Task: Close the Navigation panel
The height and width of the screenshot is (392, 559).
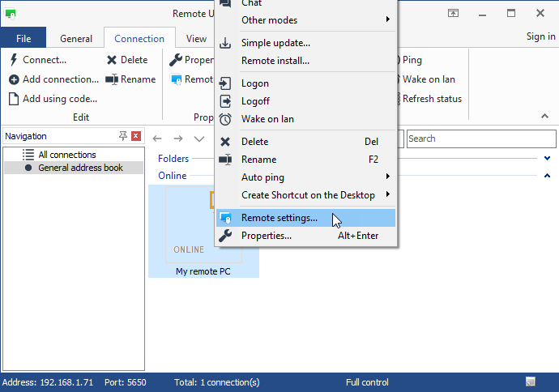Action: click(x=136, y=136)
